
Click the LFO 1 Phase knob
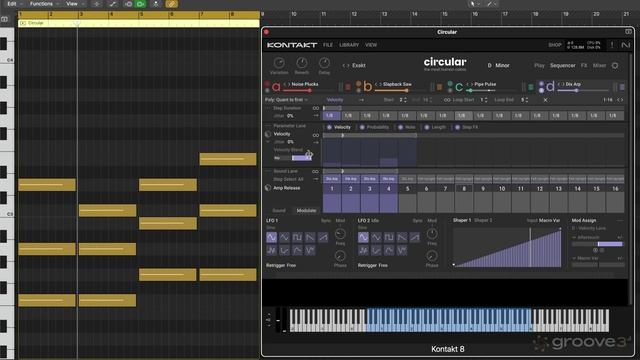click(340, 256)
